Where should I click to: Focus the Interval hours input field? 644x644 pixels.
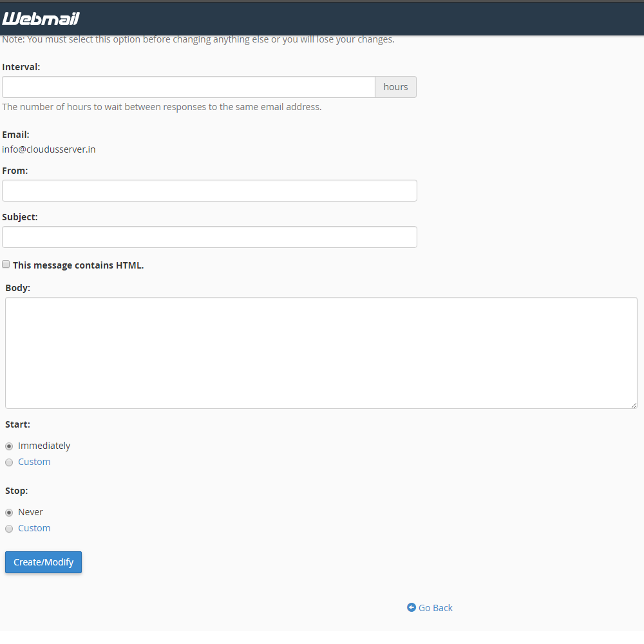189,87
